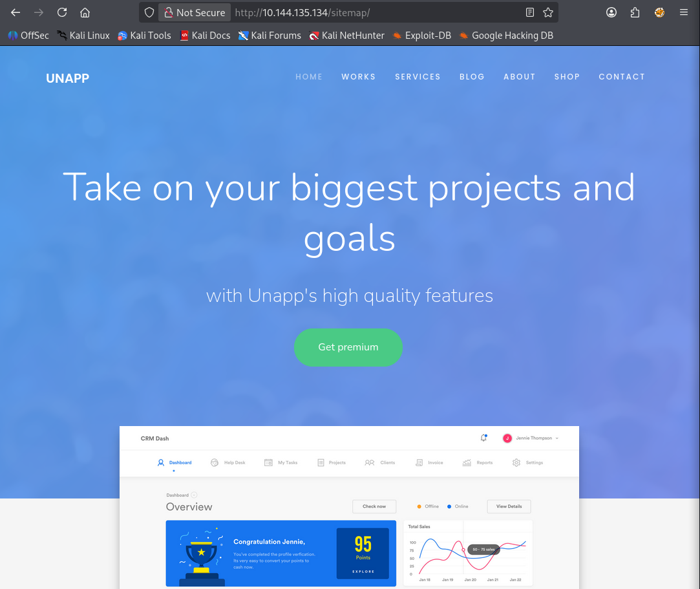
Task: Reload the current page
Action: (x=62, y=12)
